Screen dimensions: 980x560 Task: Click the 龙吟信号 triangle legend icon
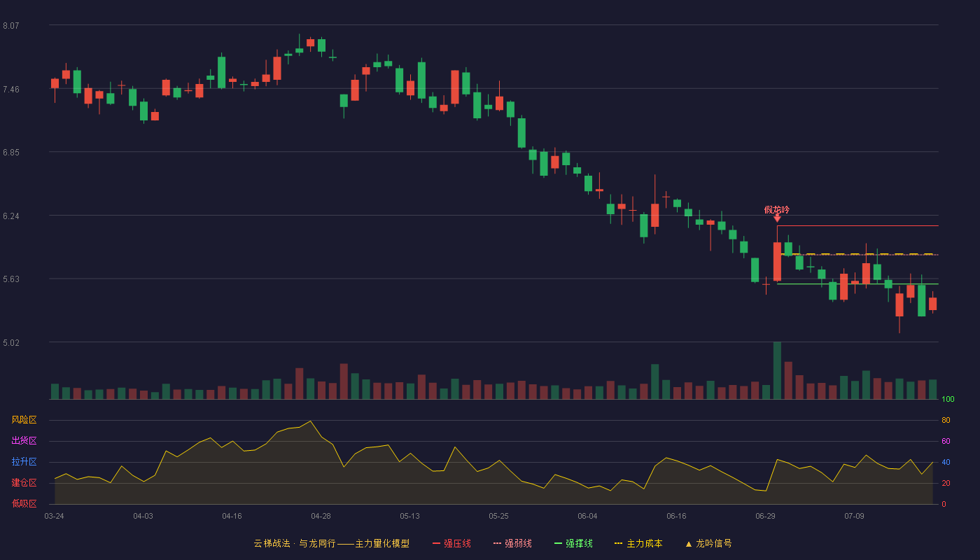click(688, 543)
